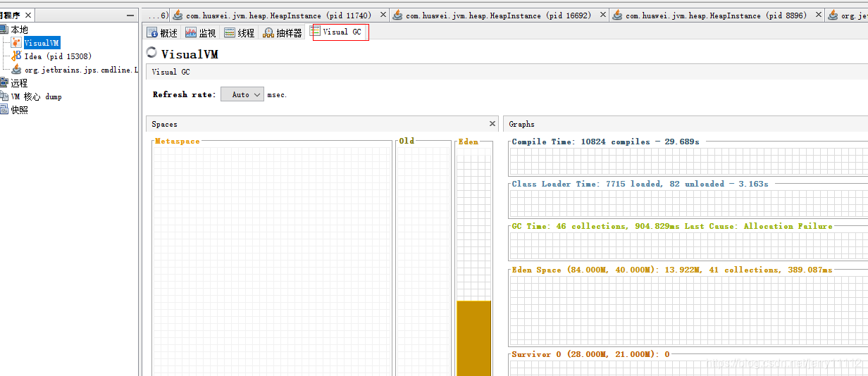Click the 快照 (Snapshots) icon

[x=4, y=110]
